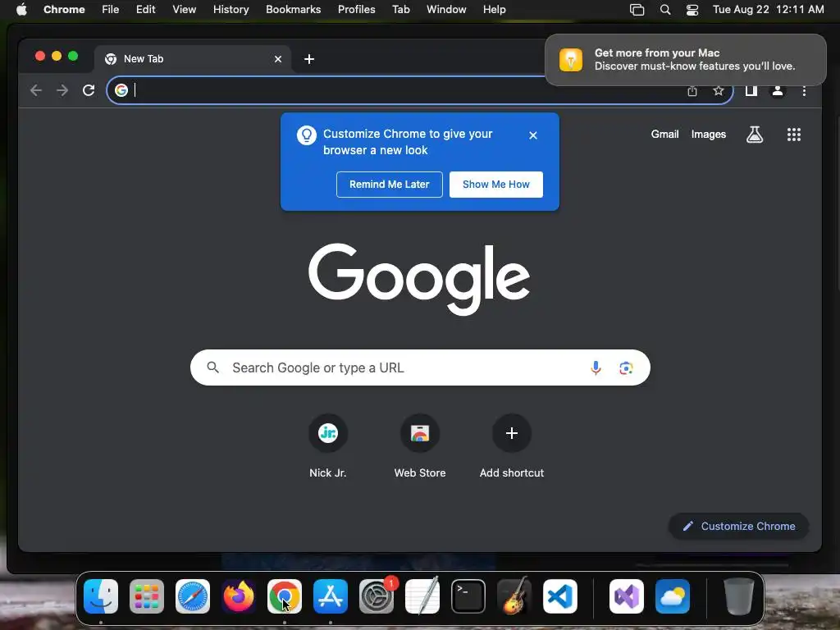The image size is (840, 630).
Task: Open the Apple menu
Action: pos(21,10)
